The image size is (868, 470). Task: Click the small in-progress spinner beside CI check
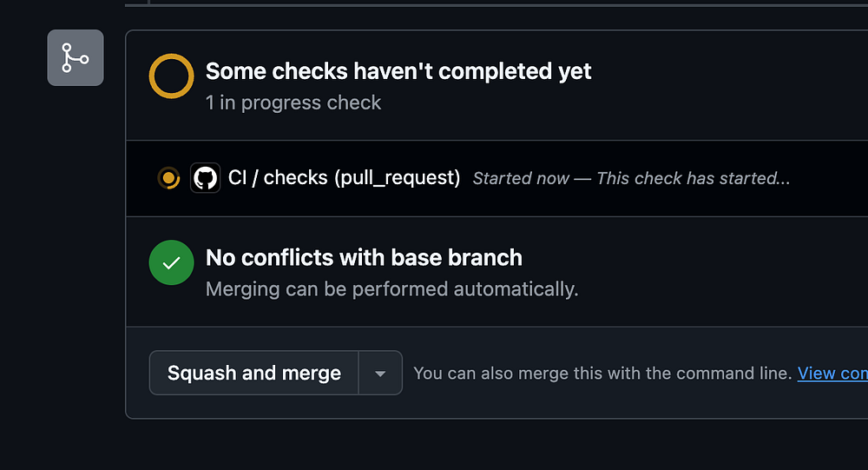pyautogui.click(x=168, y=178)
